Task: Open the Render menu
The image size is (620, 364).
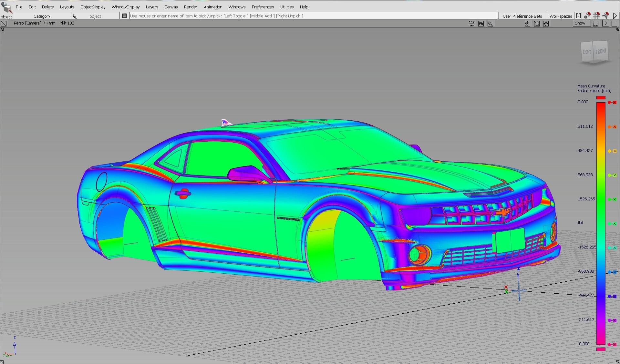Action: click(190, 7)
